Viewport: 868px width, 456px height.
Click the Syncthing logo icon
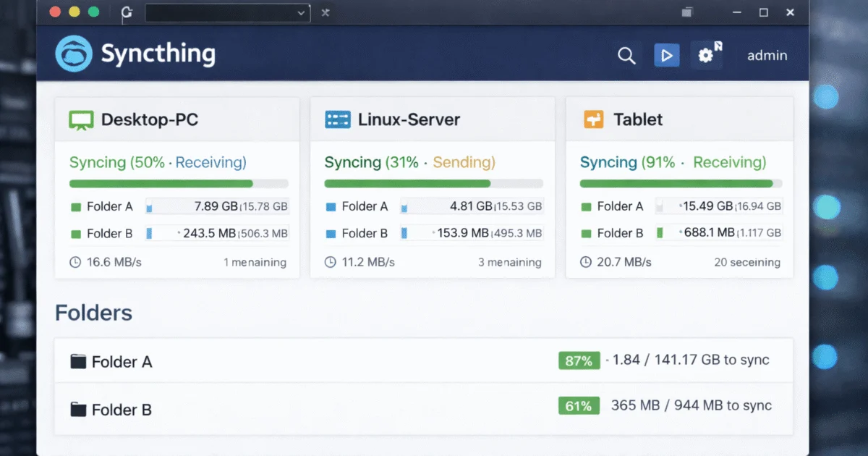[74, 54]
